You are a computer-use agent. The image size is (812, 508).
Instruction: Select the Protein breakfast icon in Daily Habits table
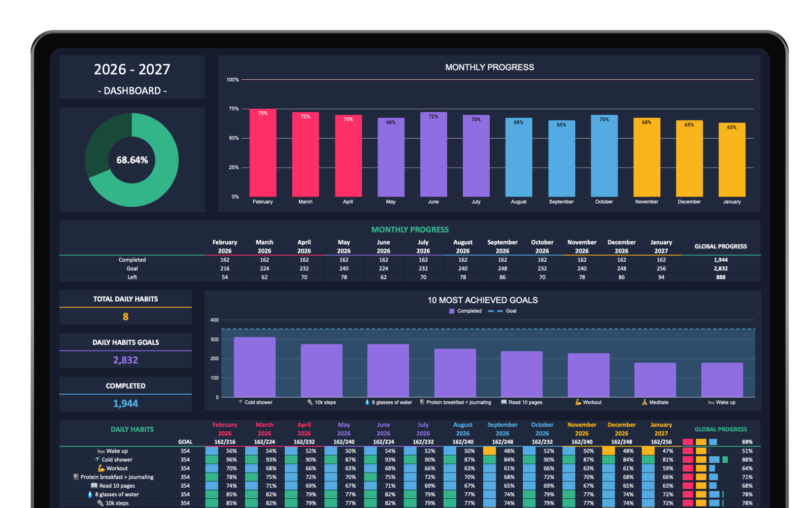[76, 477]
